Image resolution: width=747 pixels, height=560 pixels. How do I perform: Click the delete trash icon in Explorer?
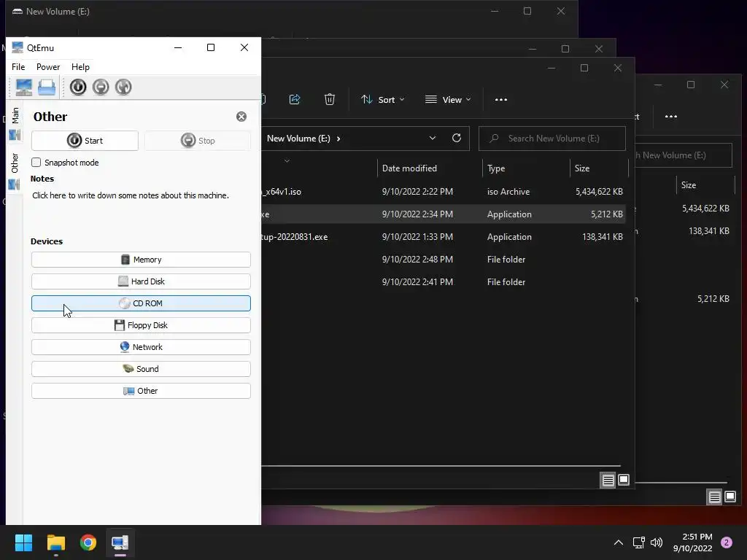click(x=329, y=99)
